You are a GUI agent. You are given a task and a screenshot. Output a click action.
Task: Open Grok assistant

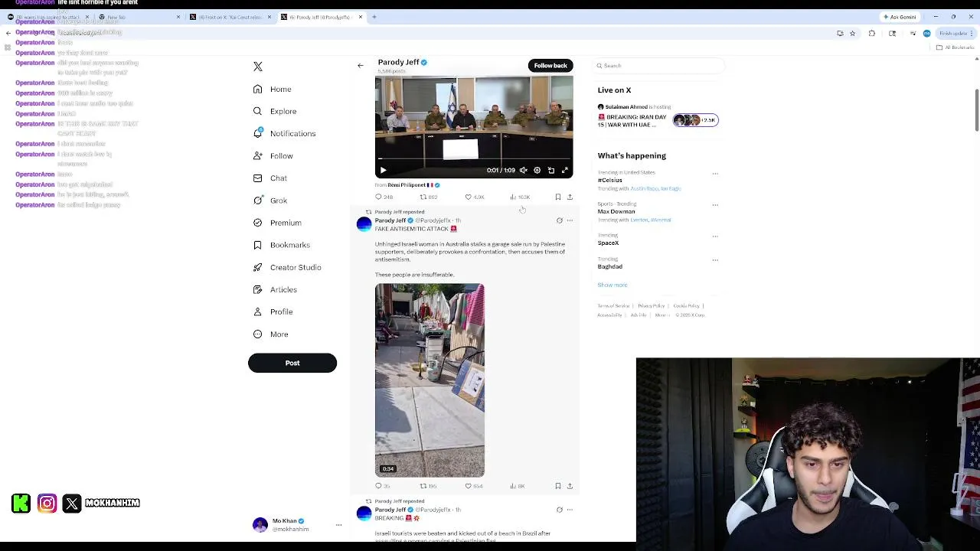click(270, 201)
